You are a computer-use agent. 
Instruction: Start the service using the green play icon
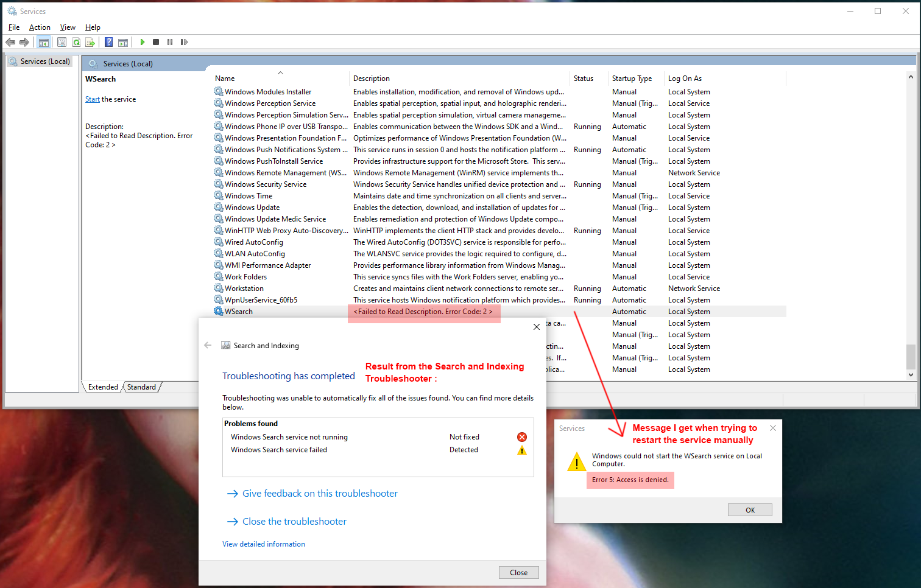142,42
